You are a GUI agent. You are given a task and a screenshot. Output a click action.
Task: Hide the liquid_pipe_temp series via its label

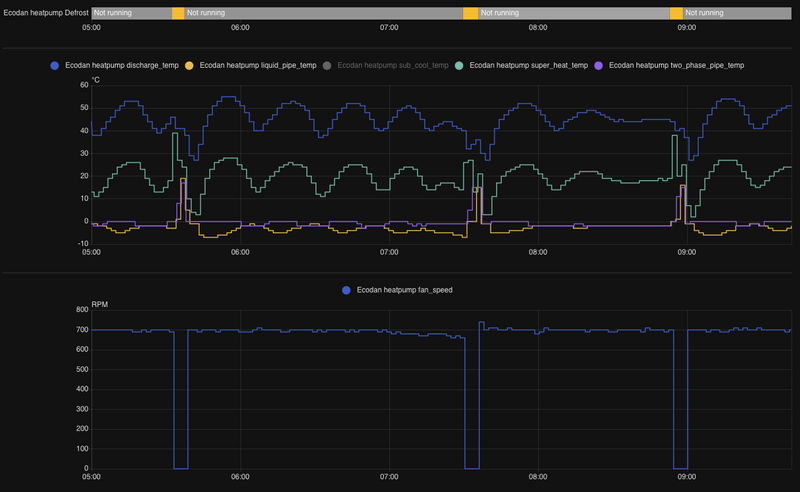[x=258, y=65]
